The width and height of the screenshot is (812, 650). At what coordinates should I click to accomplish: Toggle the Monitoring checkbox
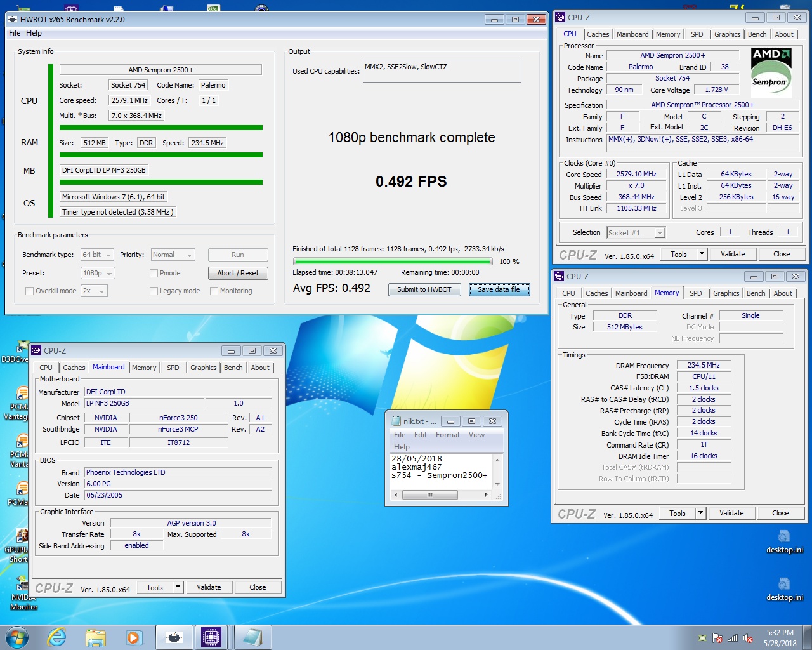tap(214, 291)
